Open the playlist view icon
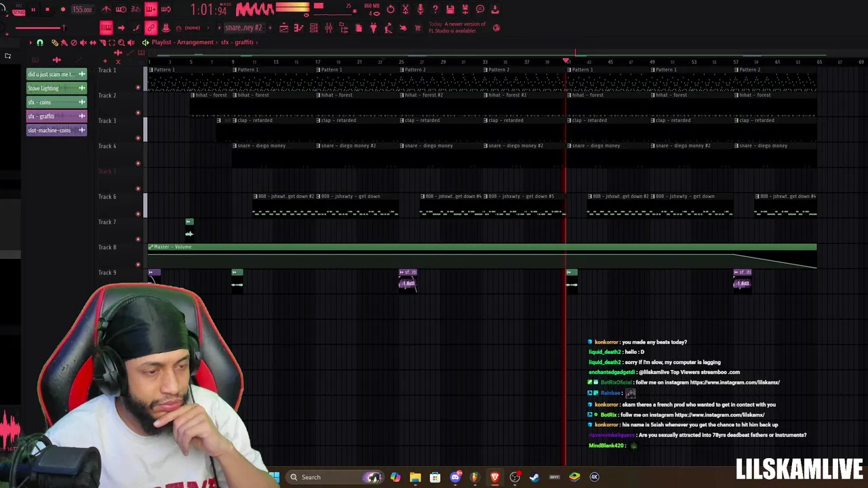Image resolution: width=868 pixels, height=488 pixels. click(283, 28)
